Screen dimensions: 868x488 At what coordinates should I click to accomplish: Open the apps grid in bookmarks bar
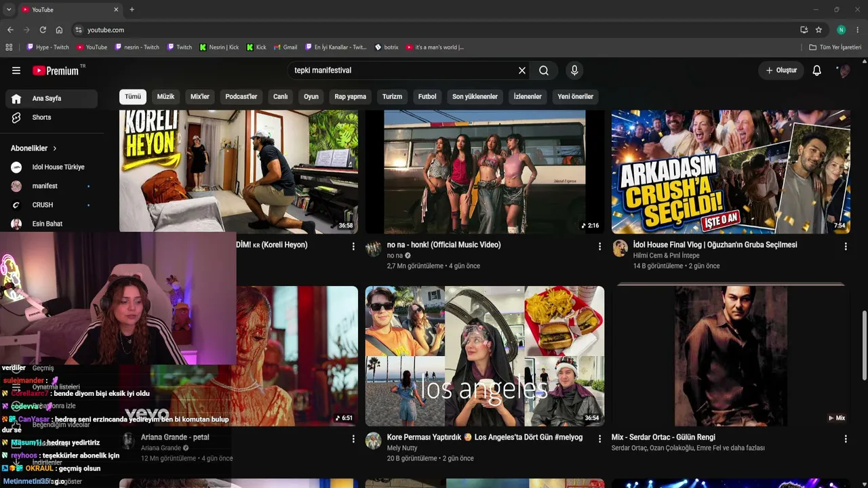pyautogui.click(x=9, y=47)
